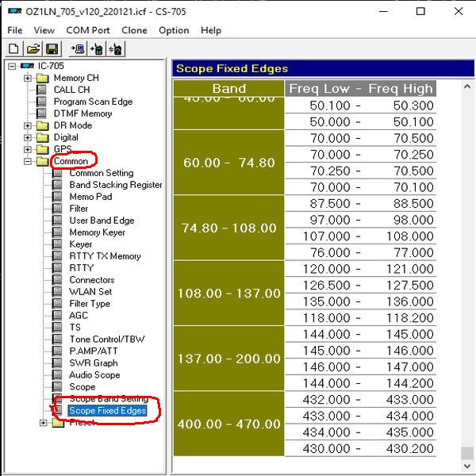Click the 432.000 frequency low cell

click(326, 400)
